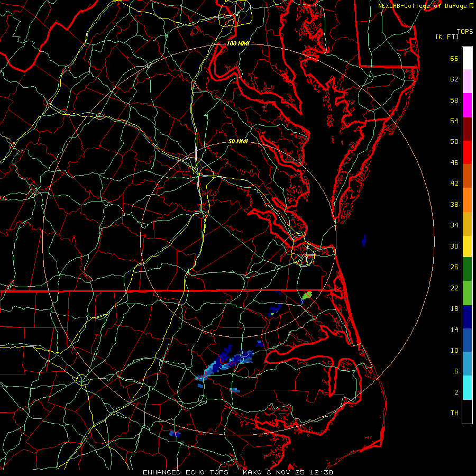Pick the light blue legend swatch
Screen dimensions: 476x476
click(x=467, y=364)
